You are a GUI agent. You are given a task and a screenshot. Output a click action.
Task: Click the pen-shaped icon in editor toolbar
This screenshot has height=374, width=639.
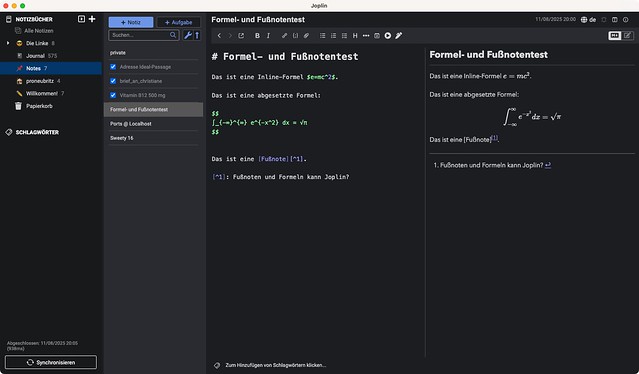pyautogui.click(x=399, y=35)
